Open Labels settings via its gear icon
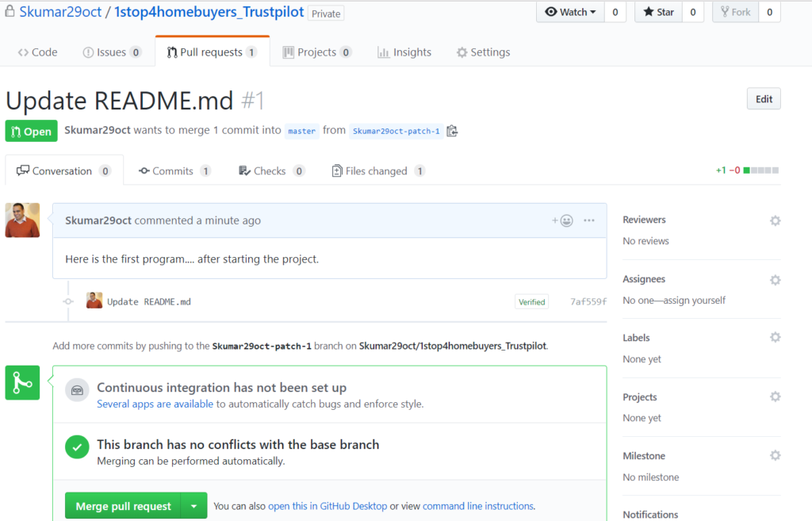812x521 pixels. (x=775, y=337)
